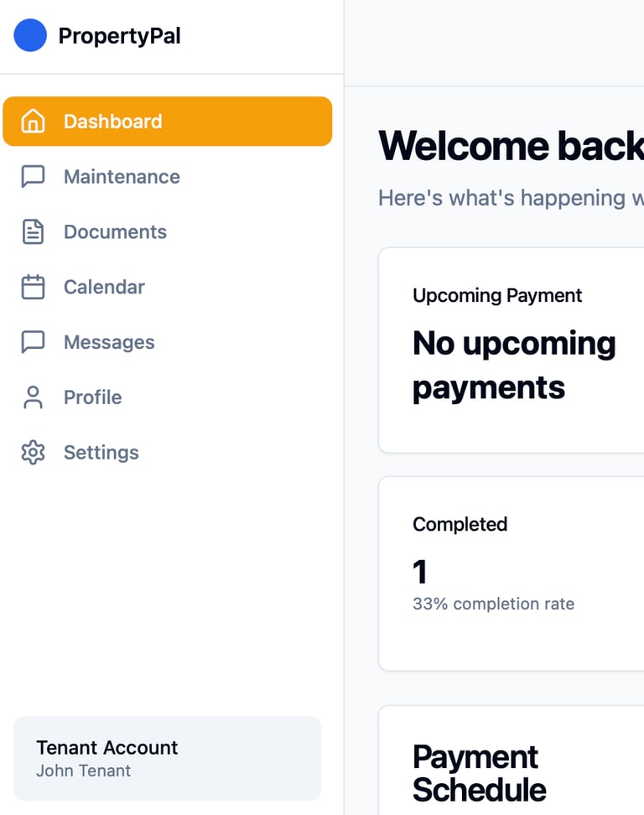Click the PropertyPal brand name
644x815 pixels.
(x=120, y=36)
